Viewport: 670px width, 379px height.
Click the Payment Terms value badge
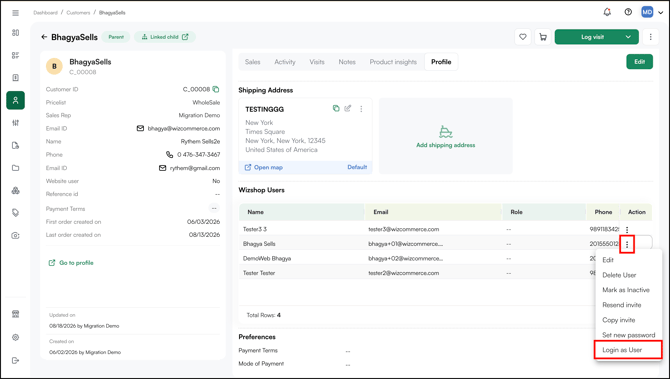click(214, 209)
